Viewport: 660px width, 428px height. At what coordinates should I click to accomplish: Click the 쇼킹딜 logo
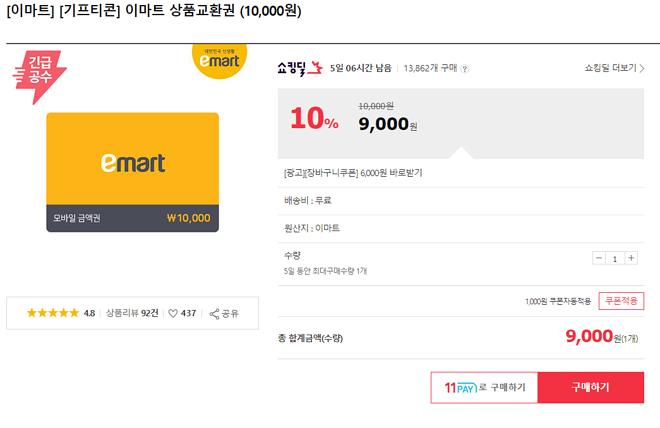click(x=300, y=68)
